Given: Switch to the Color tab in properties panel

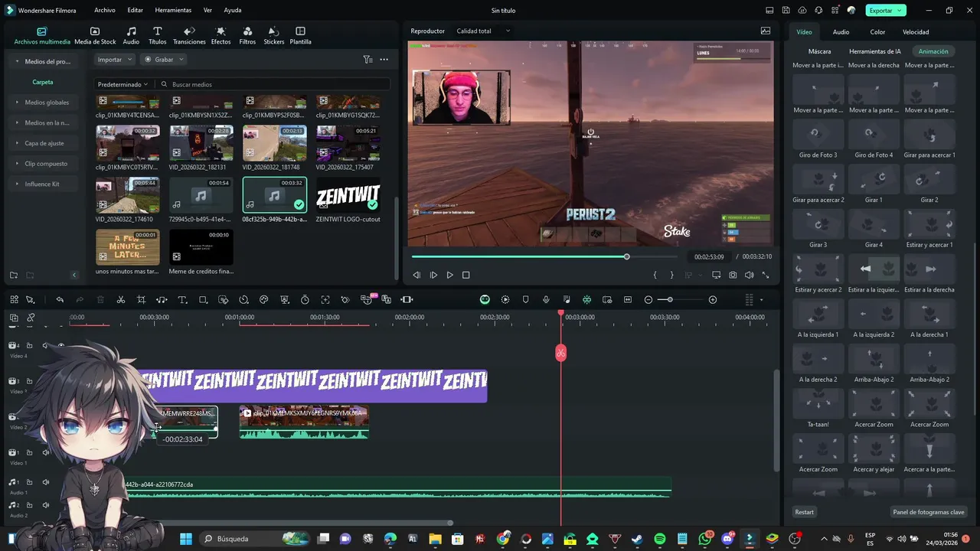Looking at the screenshot, I should (877, 32).
